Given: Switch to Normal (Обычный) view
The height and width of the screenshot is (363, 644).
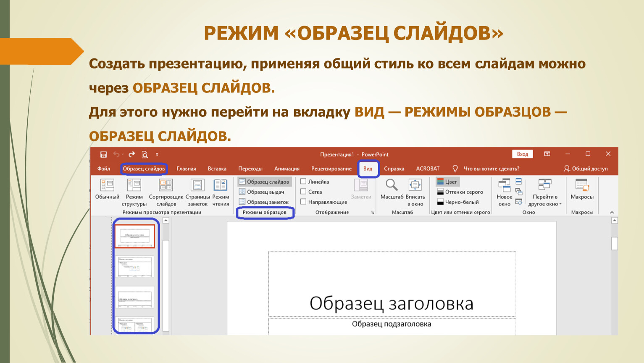Looking at the screenshot, I should (107, 189).
